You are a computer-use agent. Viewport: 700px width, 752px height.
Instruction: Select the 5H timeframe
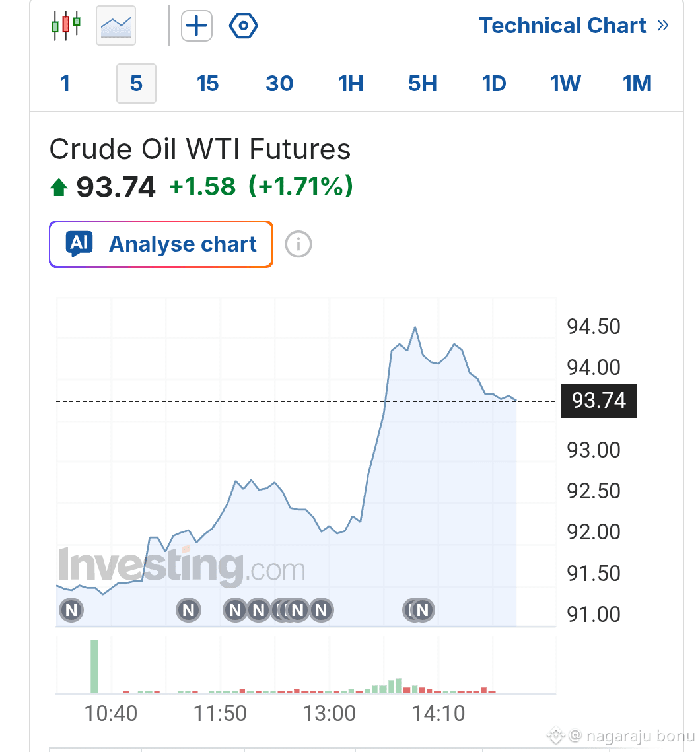click(x=422, y=83)
